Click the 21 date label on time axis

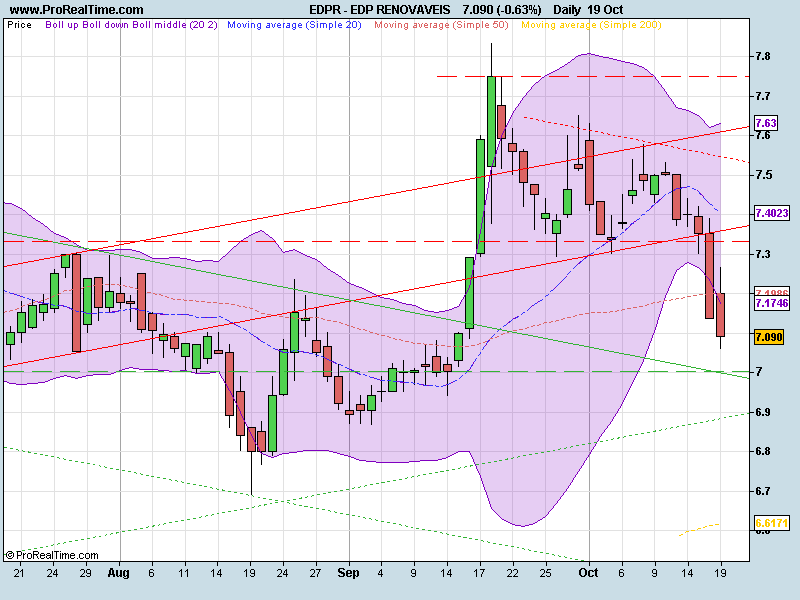[x=19, y=573]
